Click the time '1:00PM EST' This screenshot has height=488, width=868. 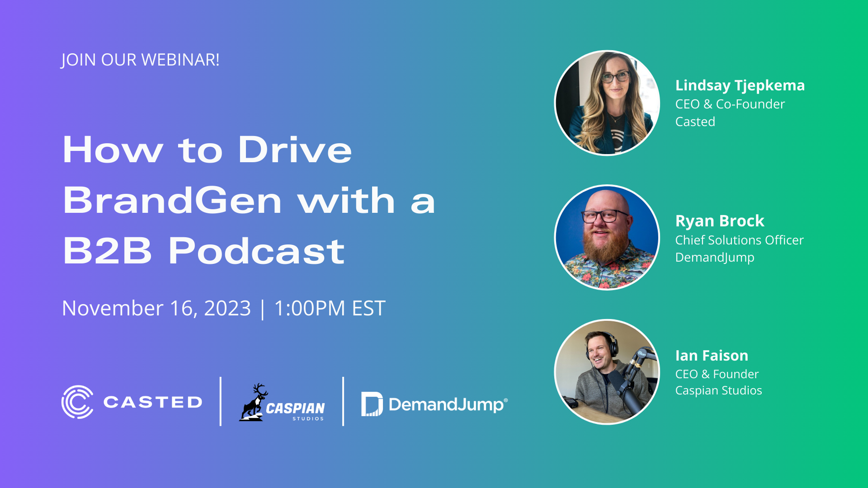(x=330, y=309)
